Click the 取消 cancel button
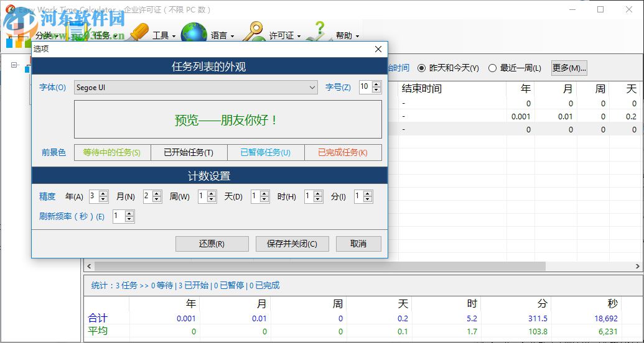The height and width of the screenshot is (343, 644). [358, 244]
